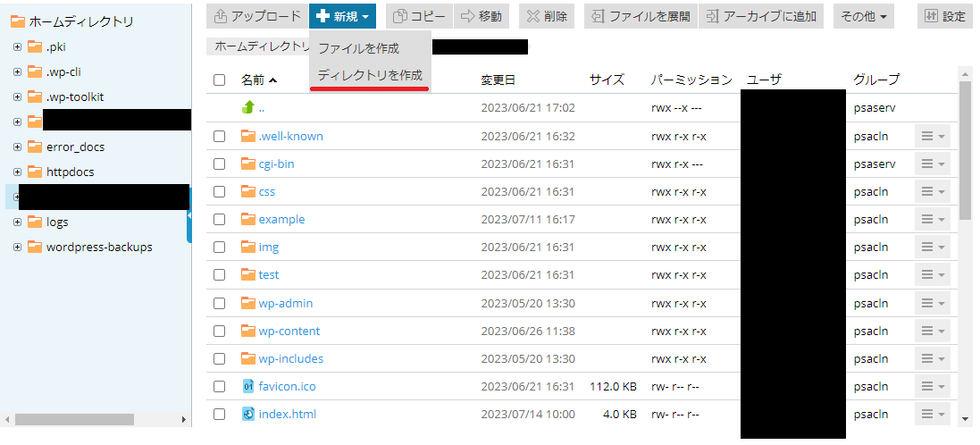Expand the logs folder in the tree
This screenshot has width=980, height=445.
coord(18,222)
